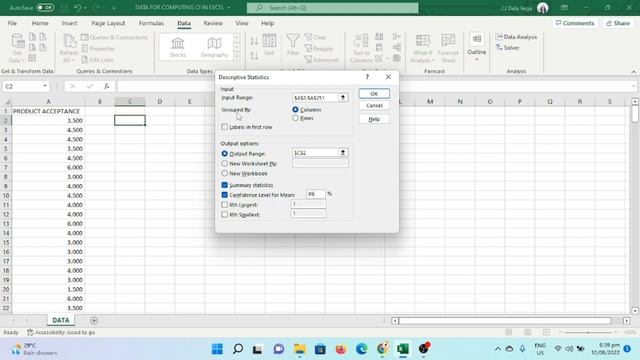Click the Advanced filter option
640x360 pixels.
[322, 60]
